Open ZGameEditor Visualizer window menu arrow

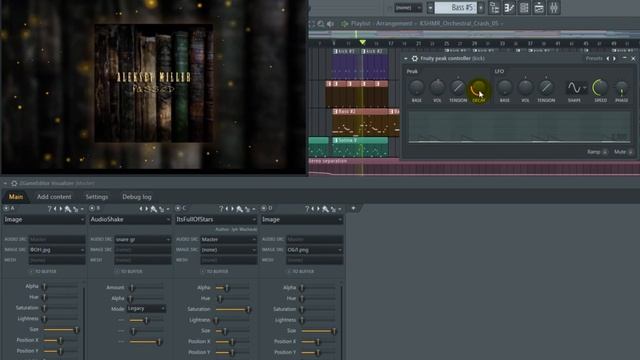pos(5,183)
